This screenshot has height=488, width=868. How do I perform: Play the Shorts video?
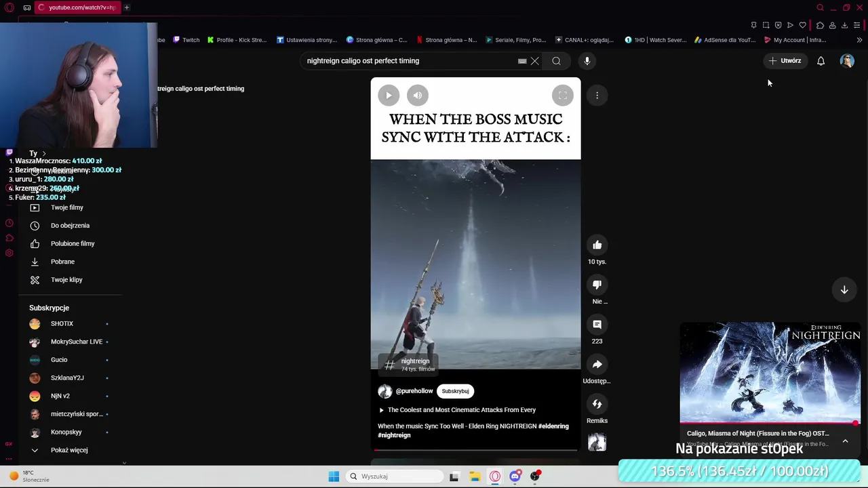pyautogui.click(x=389, y=96)
